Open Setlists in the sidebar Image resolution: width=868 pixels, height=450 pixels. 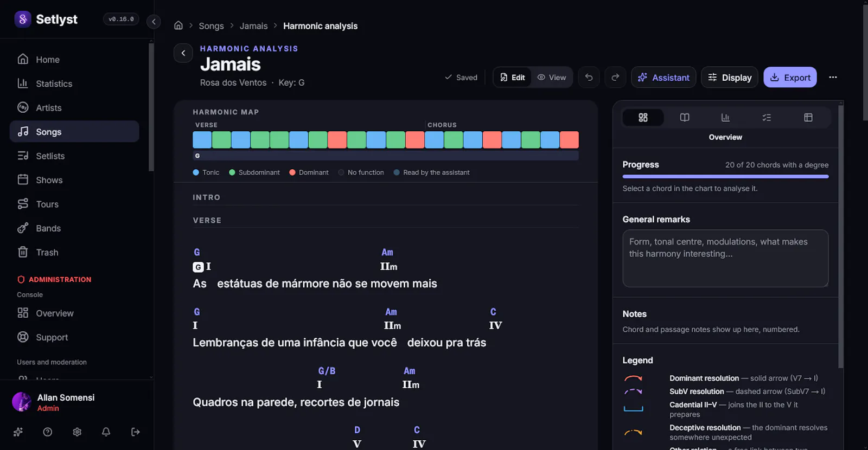pos(74,156)
